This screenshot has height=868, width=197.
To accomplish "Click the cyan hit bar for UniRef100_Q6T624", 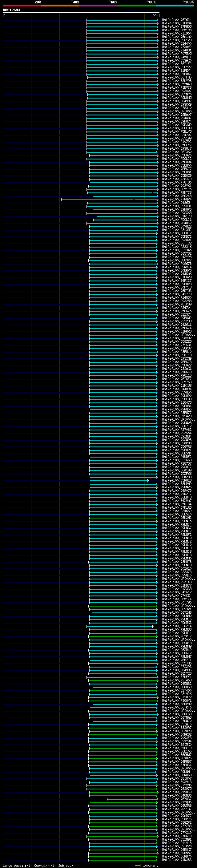I will tap(122, 20).
